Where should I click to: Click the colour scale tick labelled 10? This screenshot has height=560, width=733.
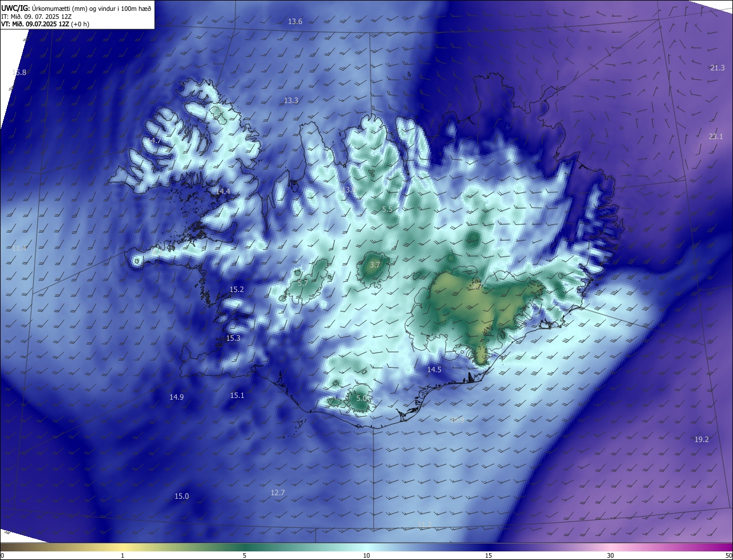[366, 555]
